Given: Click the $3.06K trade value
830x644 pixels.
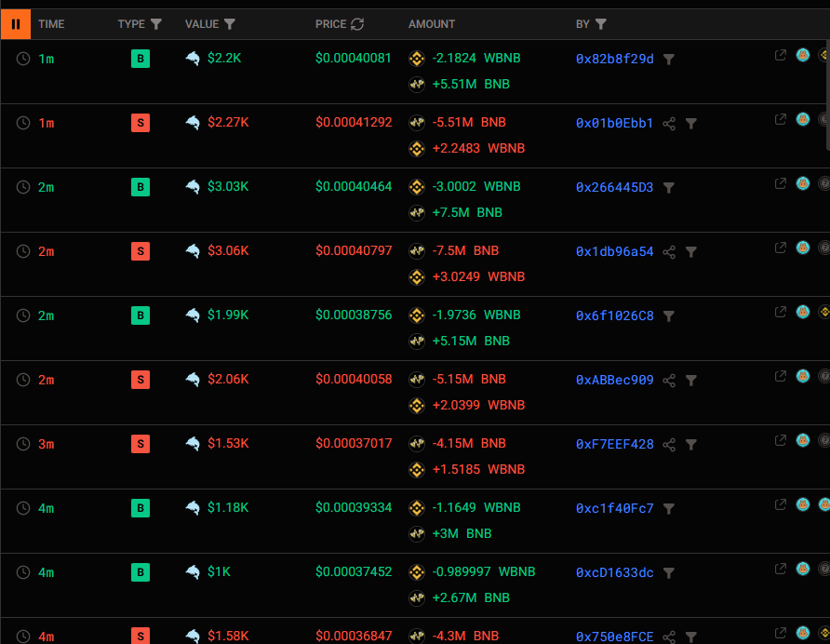Looking at the screenshot, I should pyautogui.click(x=228, y=250).
